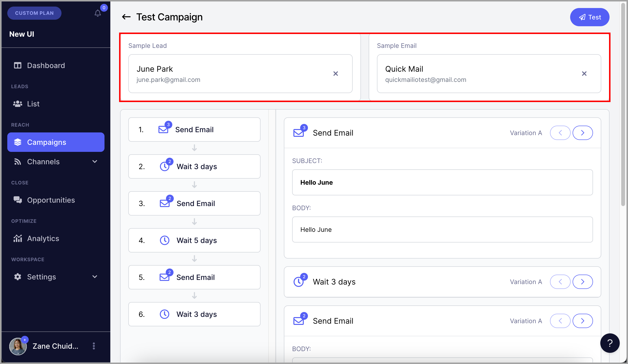Select step 6 Wait 3 days

click(194, 314)
